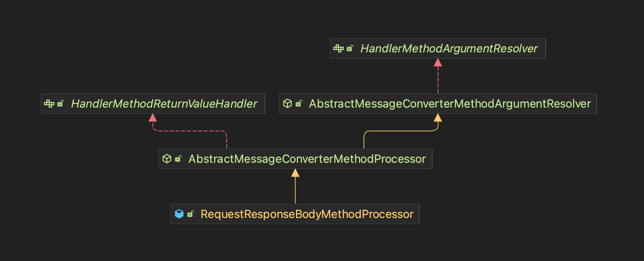This screenshot has height=261, width=644.
Task: Click the interface icon of HandlerMethodArgumentResolver
Action: click(339, 49)
